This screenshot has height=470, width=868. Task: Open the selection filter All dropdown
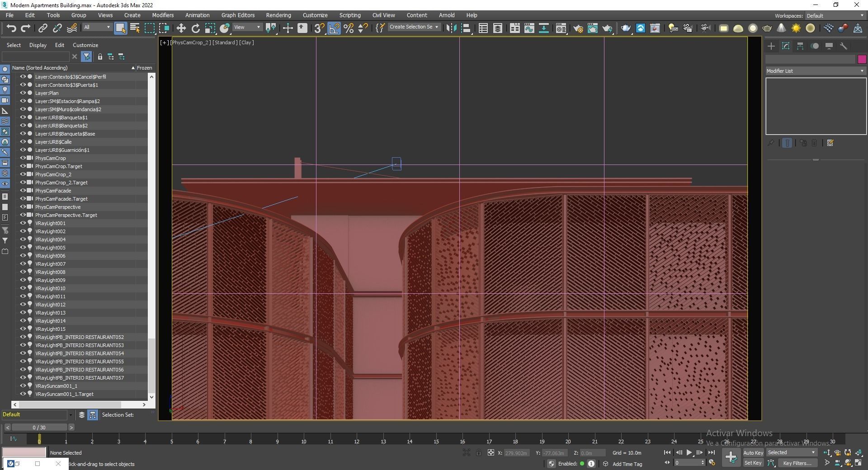click(97, 27)
